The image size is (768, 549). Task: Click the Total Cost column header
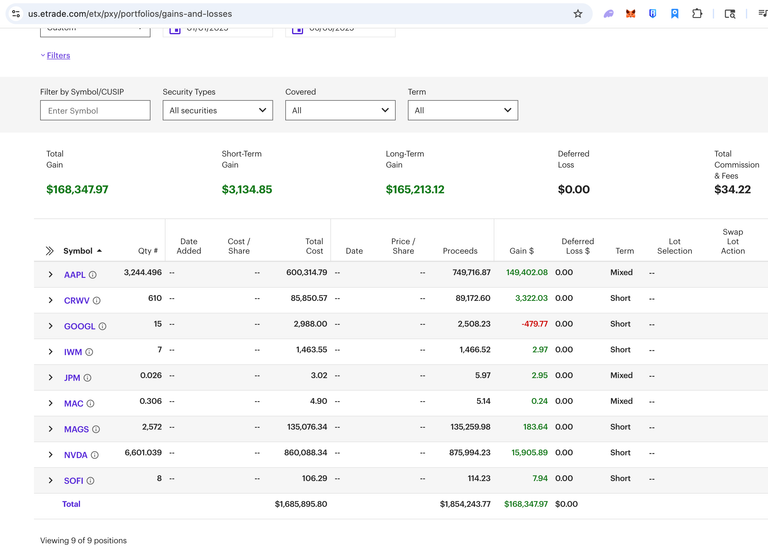click(314, 246)
